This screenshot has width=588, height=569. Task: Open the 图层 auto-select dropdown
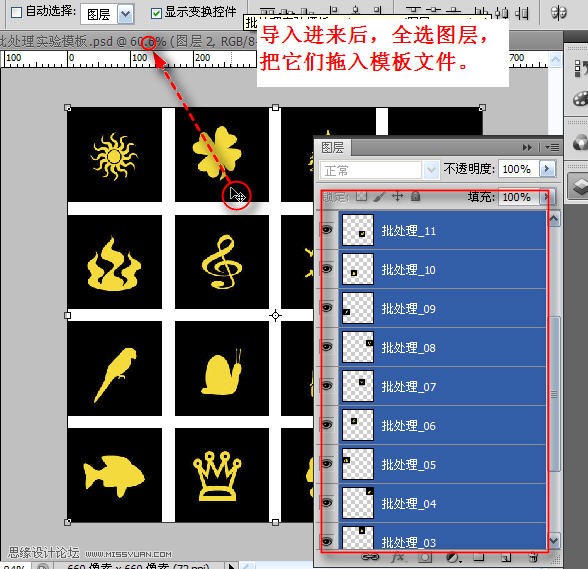126,15
